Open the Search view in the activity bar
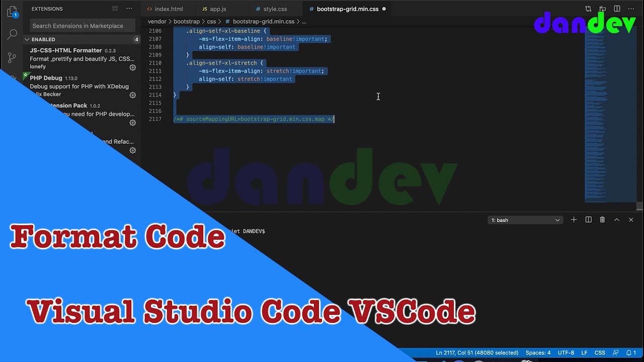Image resolution: width=644 pixels, height=362 pixels. point(12,34)
